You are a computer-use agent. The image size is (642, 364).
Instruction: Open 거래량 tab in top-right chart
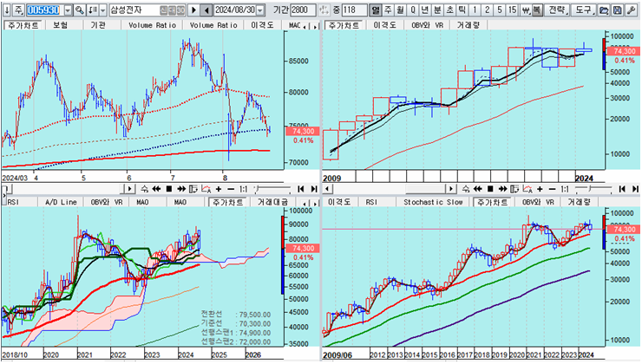(x=468, y=25)
